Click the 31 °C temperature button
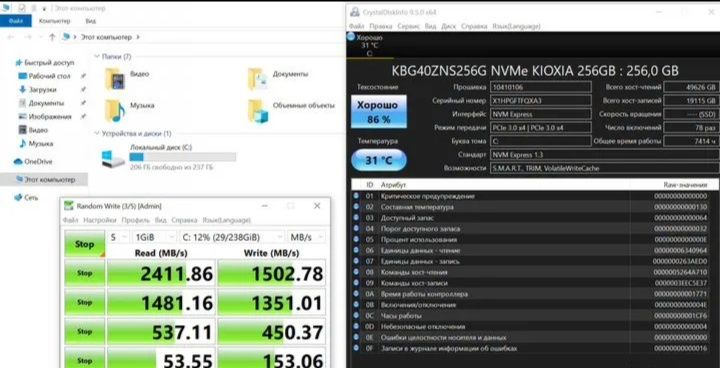Image resolution: width=720 pixels, height=368 pixels. tap(379, 160)
